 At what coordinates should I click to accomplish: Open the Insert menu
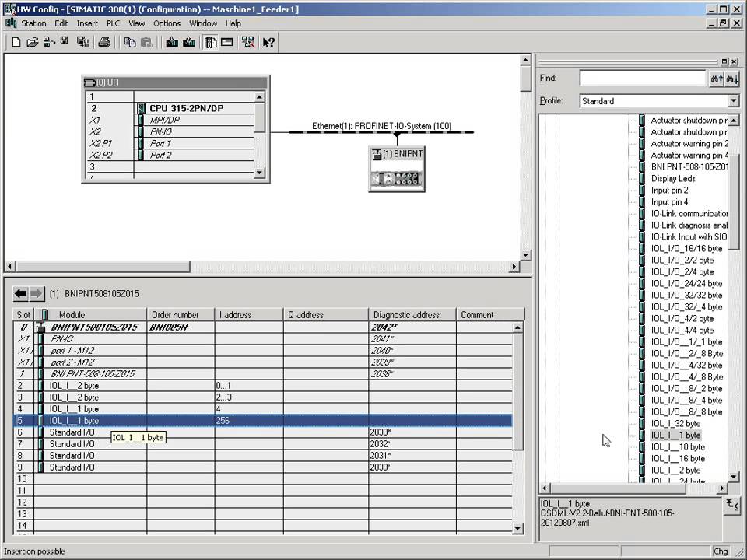pyautogui.click(x=87, y=23)
